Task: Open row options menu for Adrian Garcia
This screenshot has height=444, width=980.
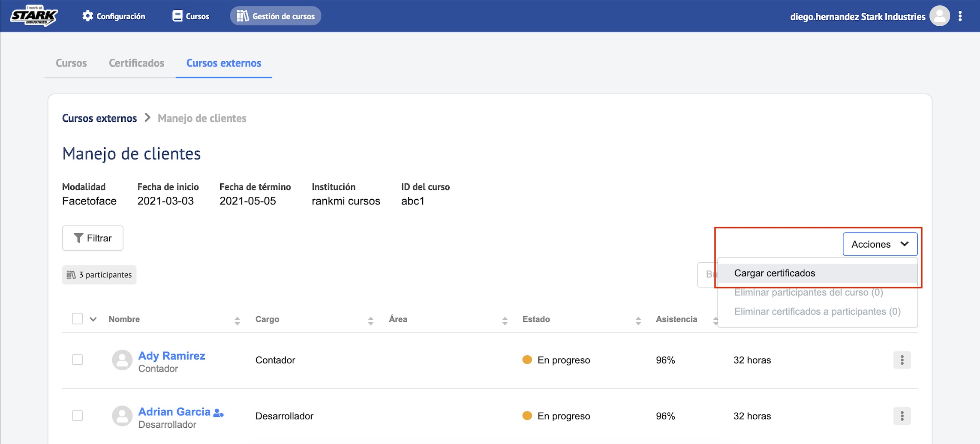Action: click(x=902, y=416)
